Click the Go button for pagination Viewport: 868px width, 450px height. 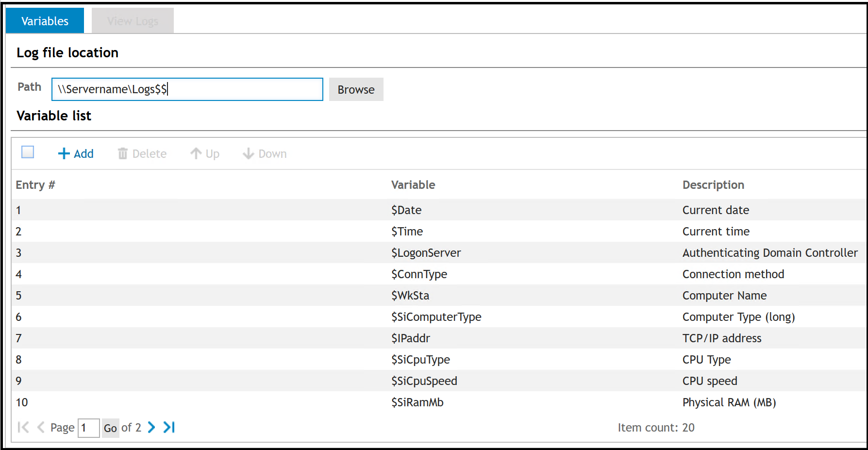[x=110, y=428]
